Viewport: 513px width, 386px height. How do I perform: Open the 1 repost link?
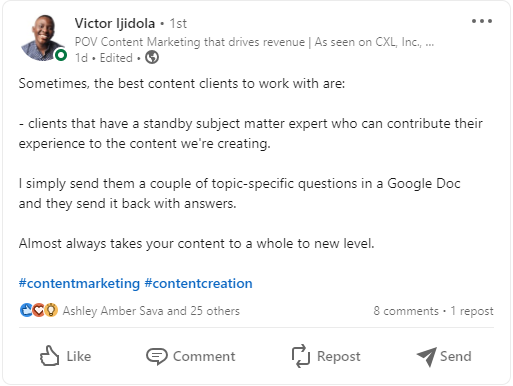pos(472,311)
